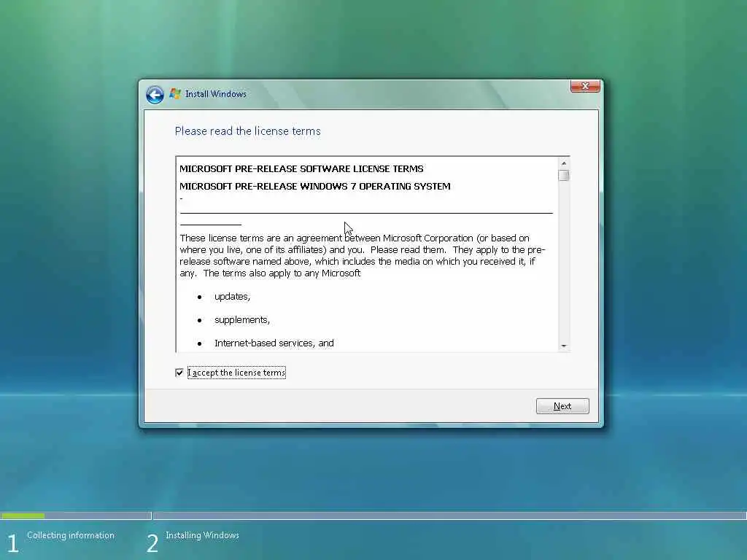Click the "supplements," bullet item
The height and width of the screenshot is (560, 747).
242,320
